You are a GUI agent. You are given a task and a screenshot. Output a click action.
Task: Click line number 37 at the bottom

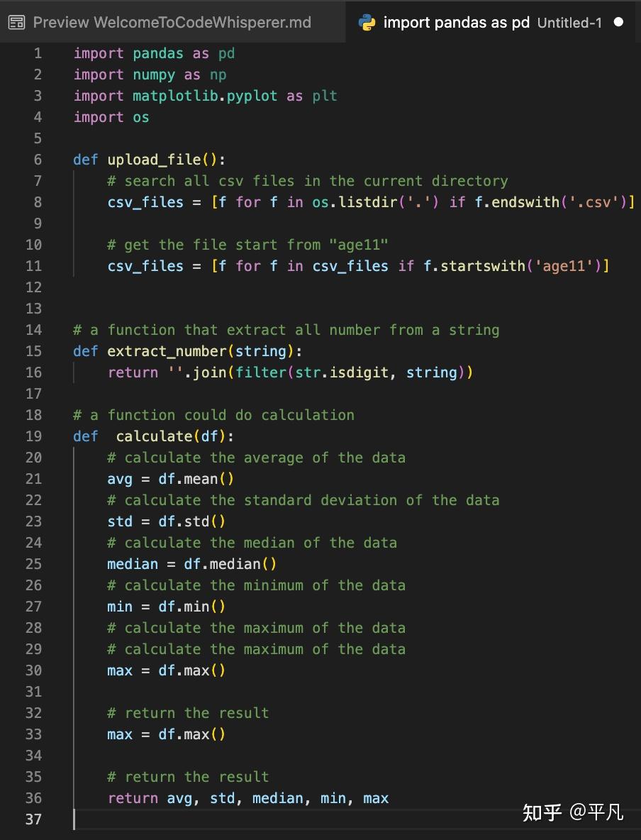33,819
